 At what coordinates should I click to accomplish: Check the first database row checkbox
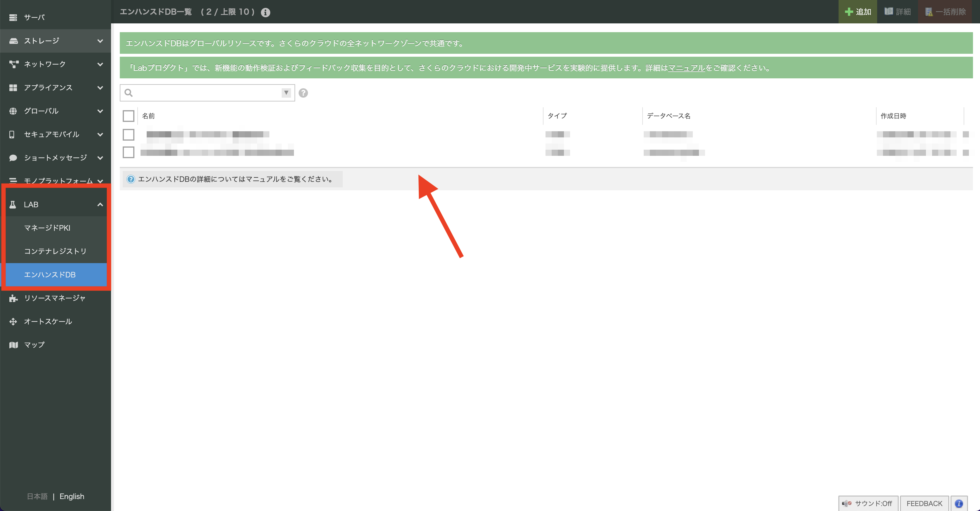click(x=129, y=135)
